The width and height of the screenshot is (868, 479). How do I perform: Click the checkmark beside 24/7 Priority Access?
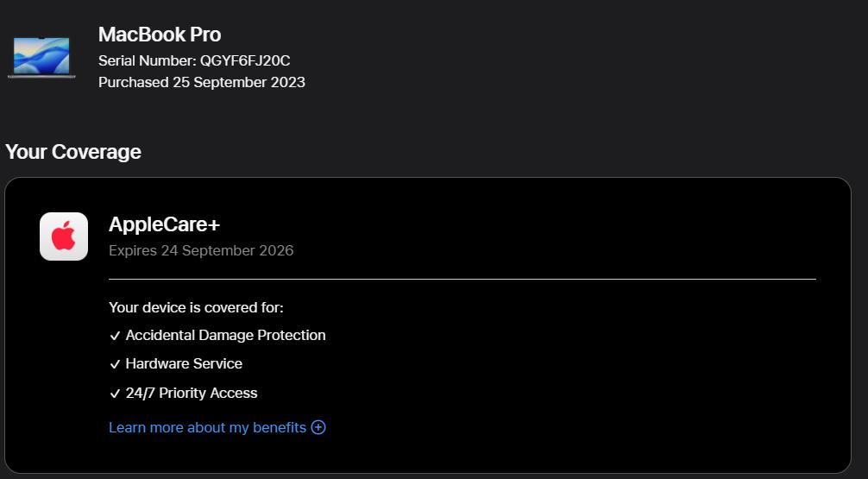[115, 394]
